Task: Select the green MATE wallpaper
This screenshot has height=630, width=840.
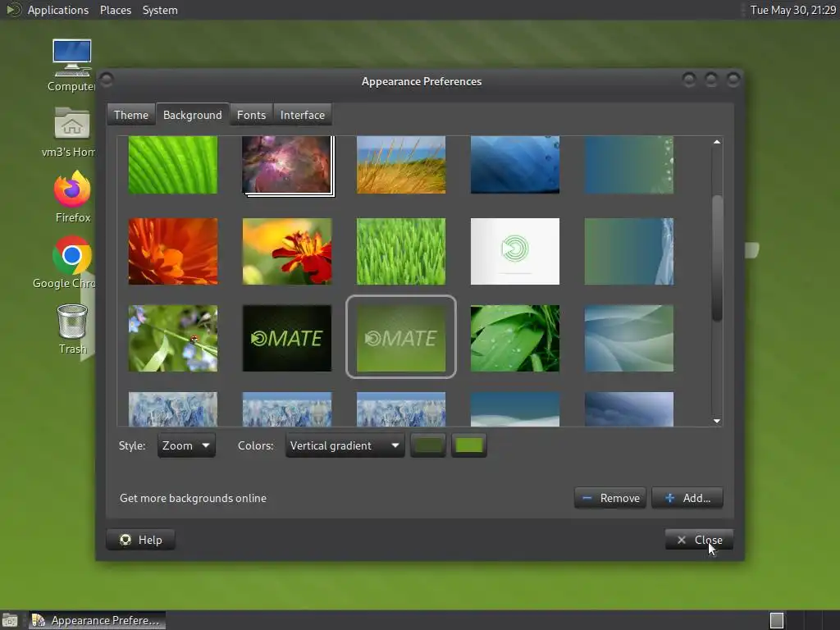Action: (400, 338)
